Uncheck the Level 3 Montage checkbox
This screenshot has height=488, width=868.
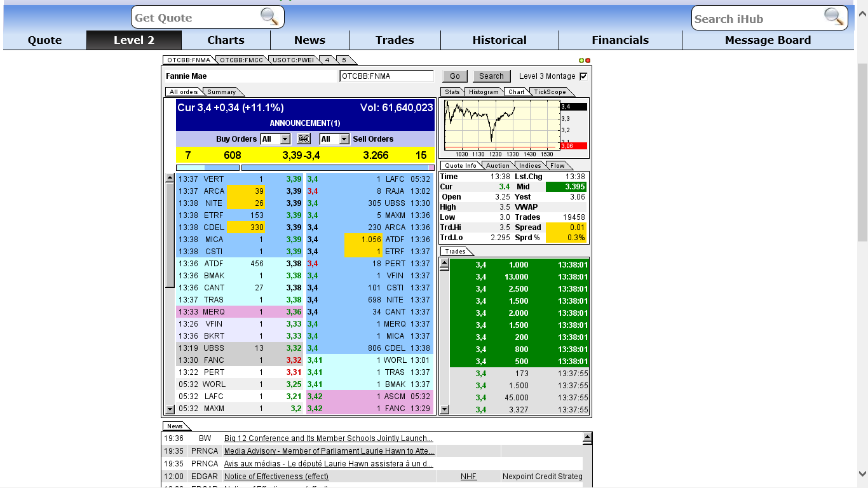point(583,76)
